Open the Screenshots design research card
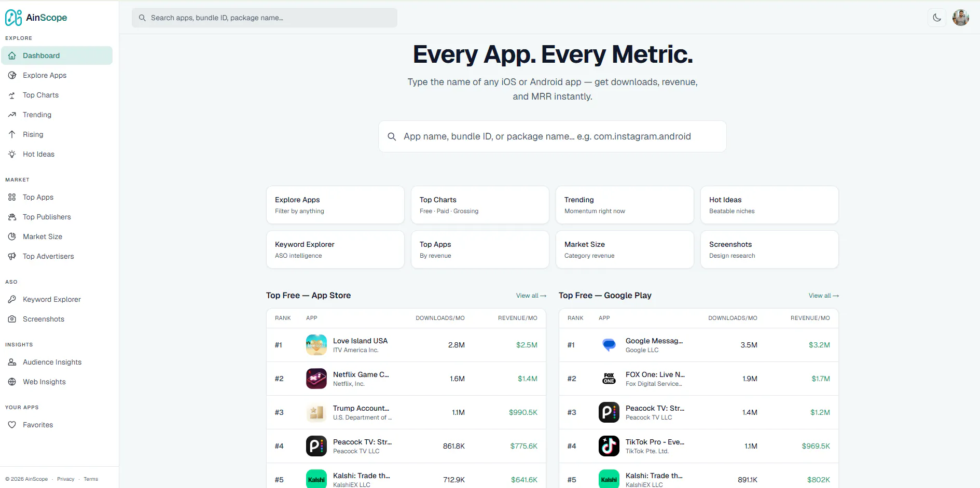This screenshot has height=488, width=980. [x=769, y=249]
